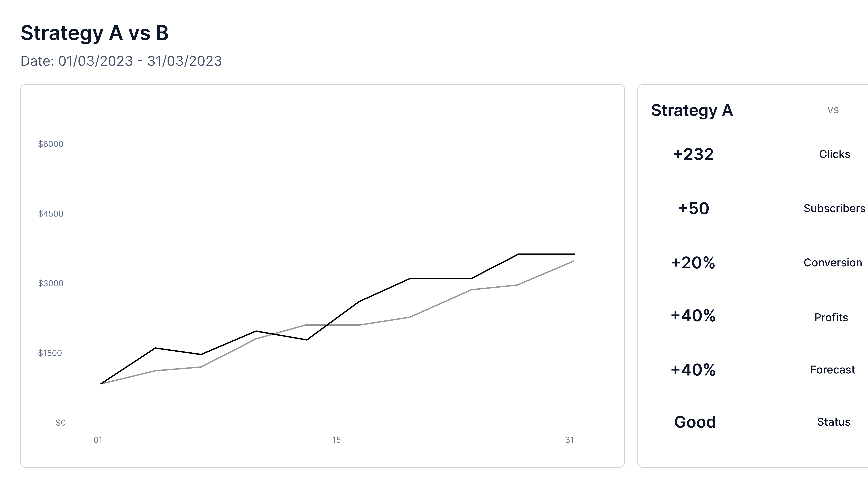Click the $0 axis label

(61, 423)
